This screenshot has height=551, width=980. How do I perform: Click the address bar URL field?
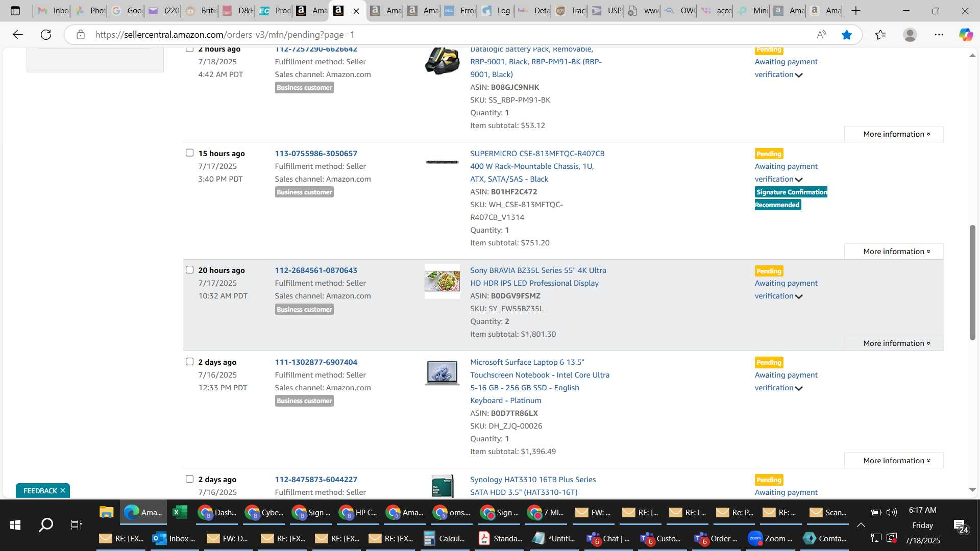pyautogui.click(x=449, y=34)
